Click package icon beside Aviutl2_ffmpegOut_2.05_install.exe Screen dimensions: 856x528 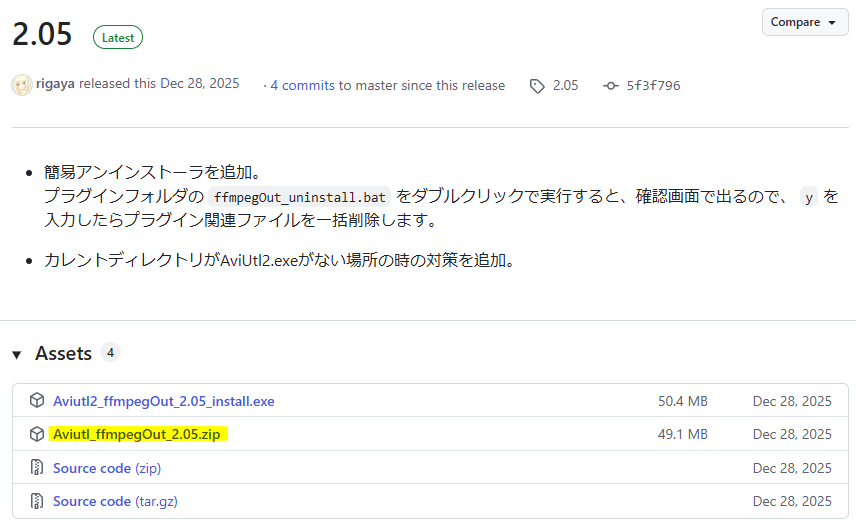(x=37, y=401)
